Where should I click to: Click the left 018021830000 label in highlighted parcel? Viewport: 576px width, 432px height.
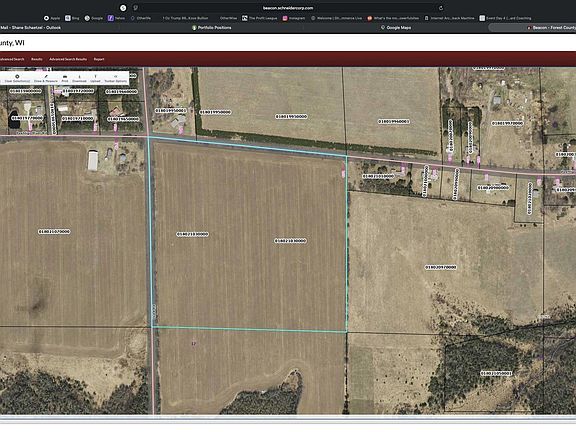pos(192,234)
